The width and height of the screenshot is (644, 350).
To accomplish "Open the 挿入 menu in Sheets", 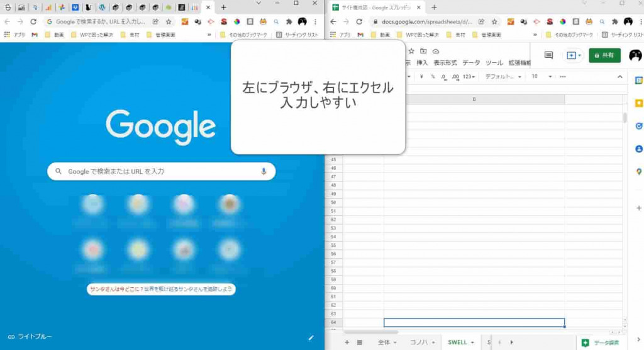I will (422, 62).
